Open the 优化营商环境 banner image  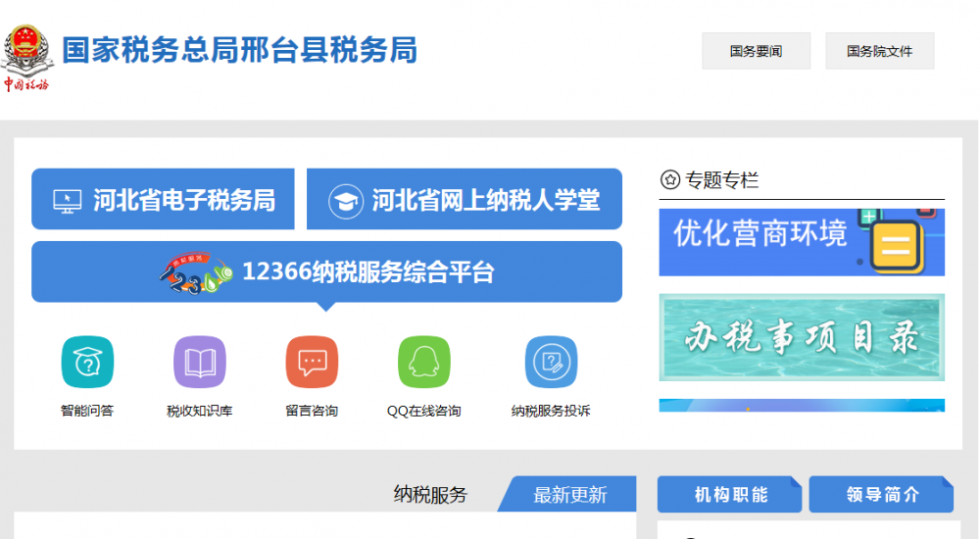click(x=802, y=242)
